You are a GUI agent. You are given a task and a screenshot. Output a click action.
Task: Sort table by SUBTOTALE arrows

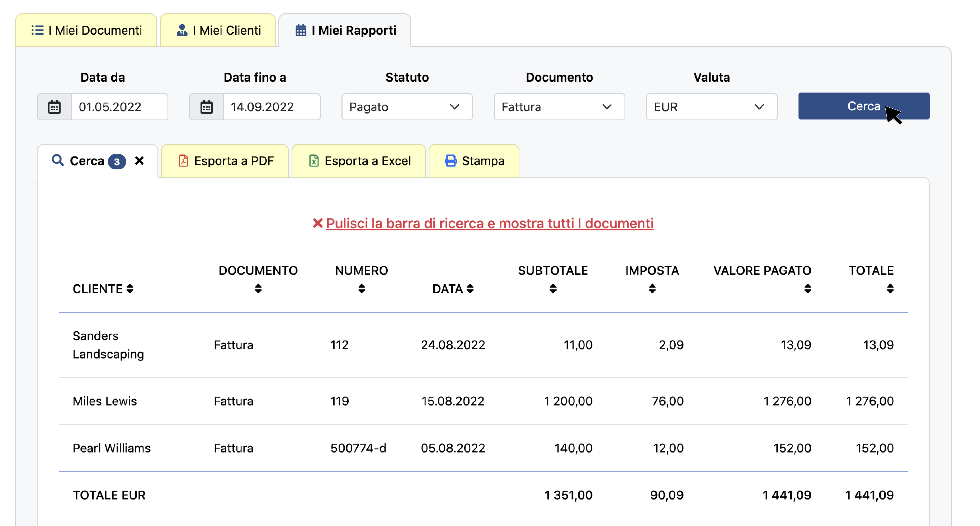553,289
